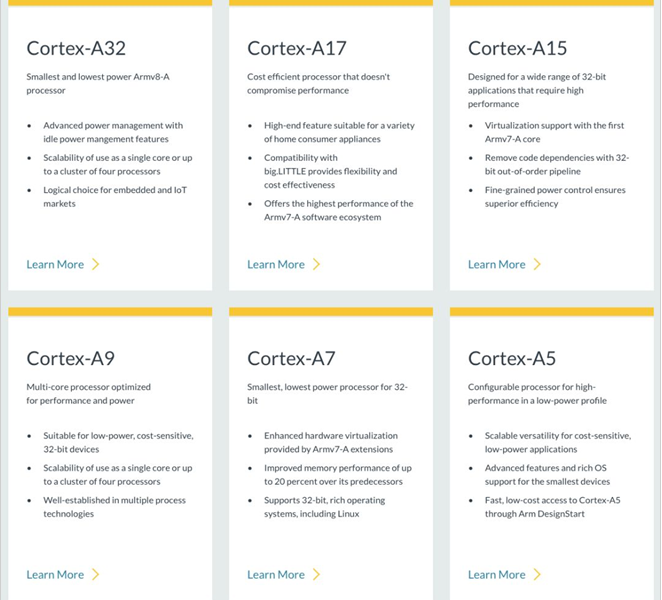
Task: Click 'Fine-grained power control ensures superior efficiency'
Action: pos(555,197)
